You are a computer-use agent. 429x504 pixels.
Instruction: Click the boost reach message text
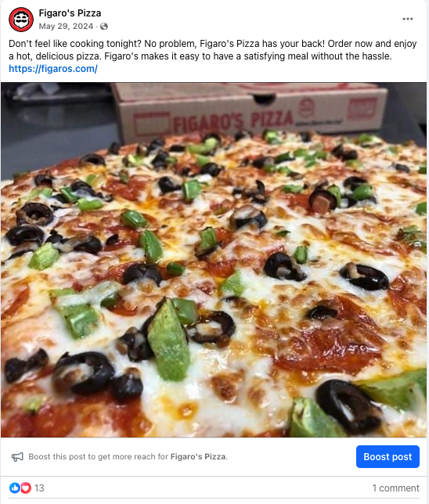pyautogui.click(x=128, y=456)
